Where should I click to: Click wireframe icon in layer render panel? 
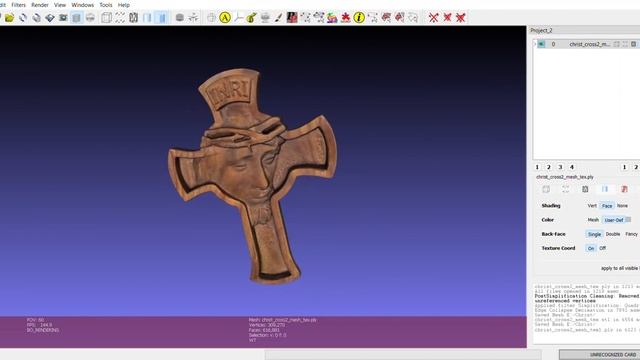click(x=585, y=189)
